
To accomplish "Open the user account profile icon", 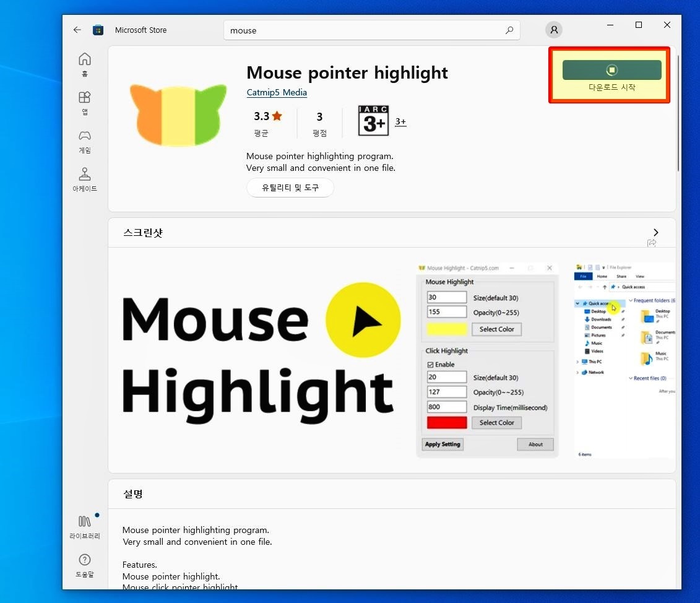I will 553,30.
